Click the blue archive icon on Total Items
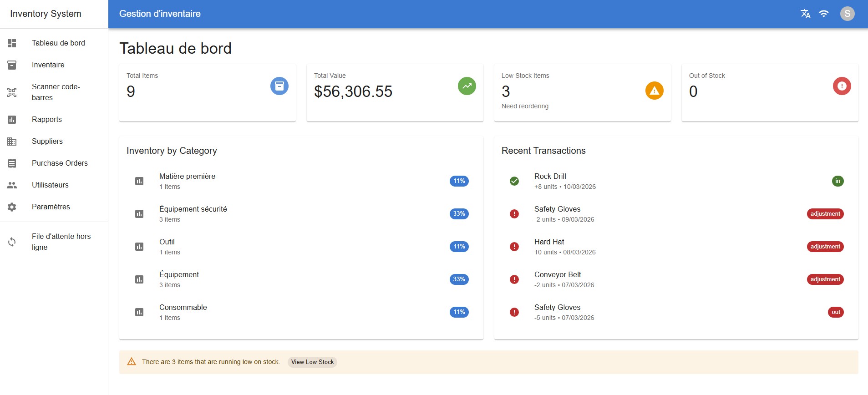The height and width of the screenshot is (395, 868). 279,86
